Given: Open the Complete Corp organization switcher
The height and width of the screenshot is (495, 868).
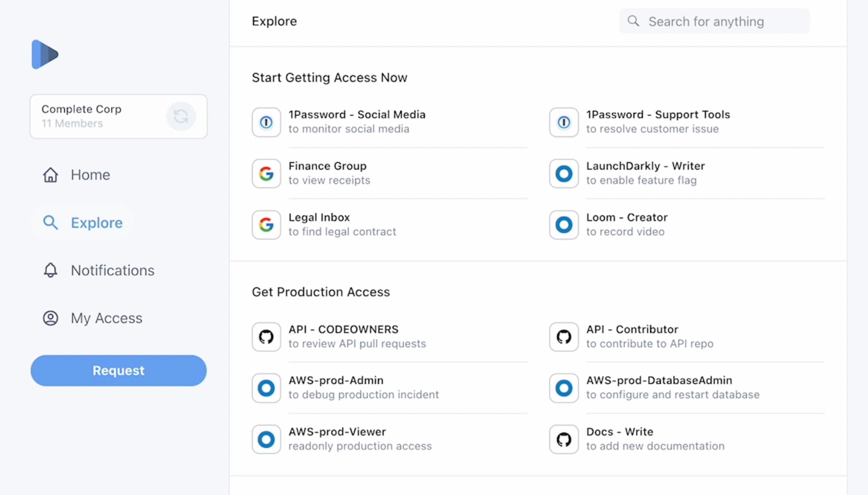Looking at the screenshot, I should 119,116.
